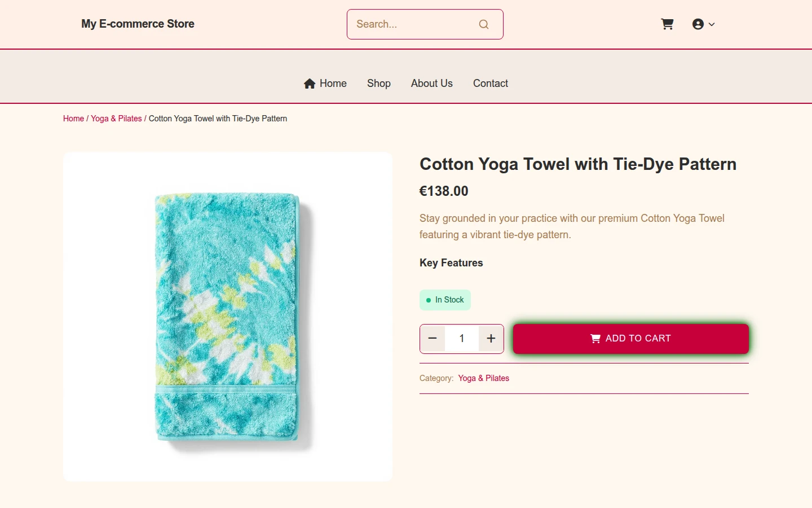Screen dimensions: 812x508
Task: Expand the account dropdown chevron
Action: (x=712, y=24)
